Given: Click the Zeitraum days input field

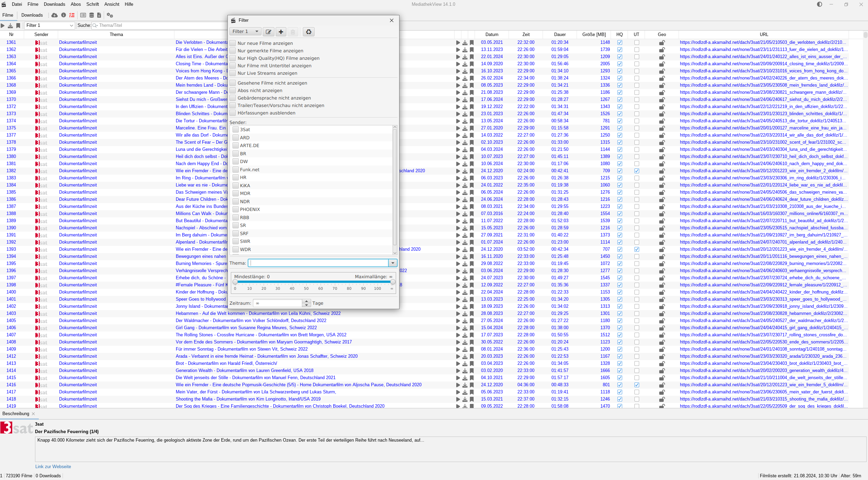Looking at the screenshot, I should pos(278,303).
